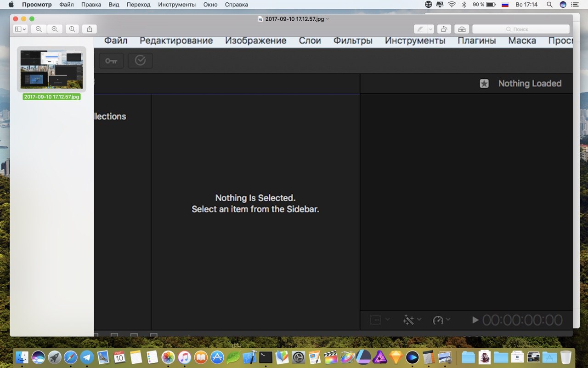Expand the highlight pen options arrow

[430, 29]
